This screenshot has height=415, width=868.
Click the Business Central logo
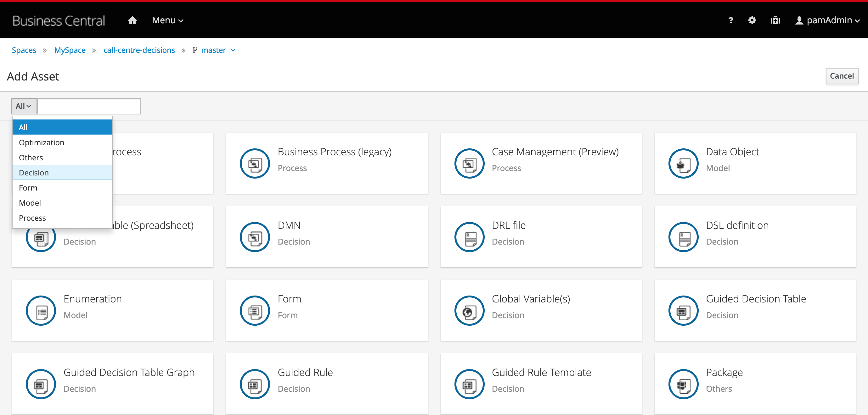59,20
